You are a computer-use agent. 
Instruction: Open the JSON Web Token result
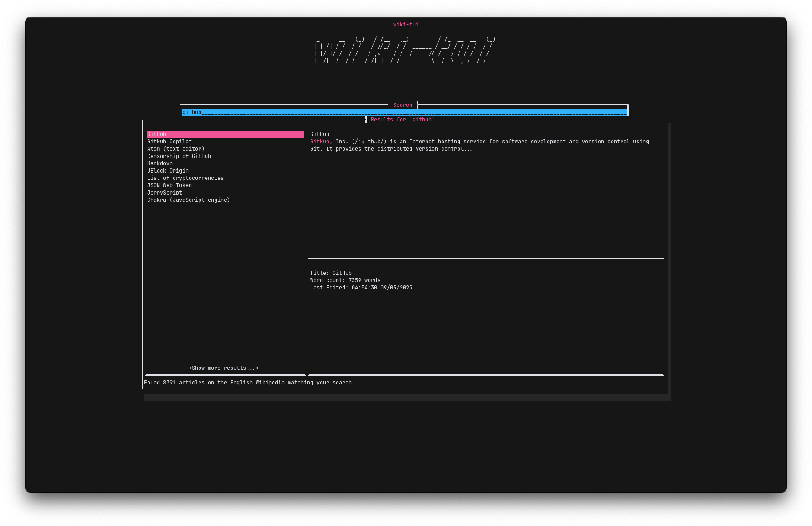pos(169,185)
